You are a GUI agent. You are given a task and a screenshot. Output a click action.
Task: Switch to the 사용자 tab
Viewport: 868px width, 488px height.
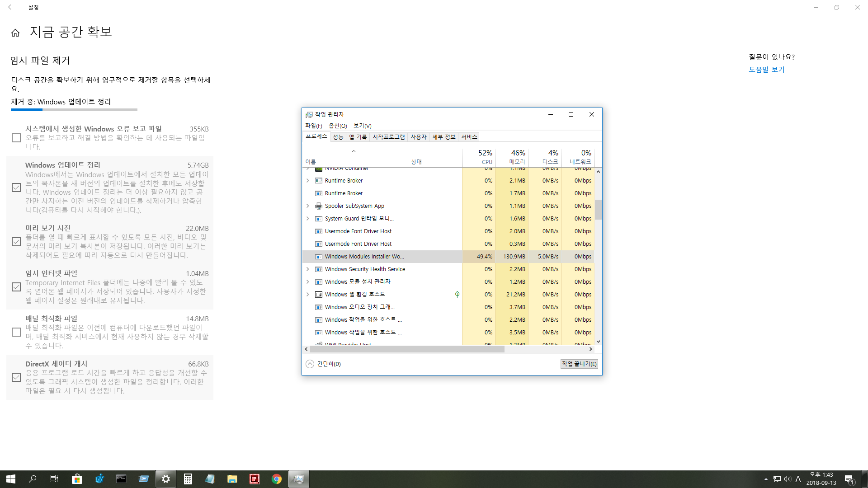[x=418, y=137]
